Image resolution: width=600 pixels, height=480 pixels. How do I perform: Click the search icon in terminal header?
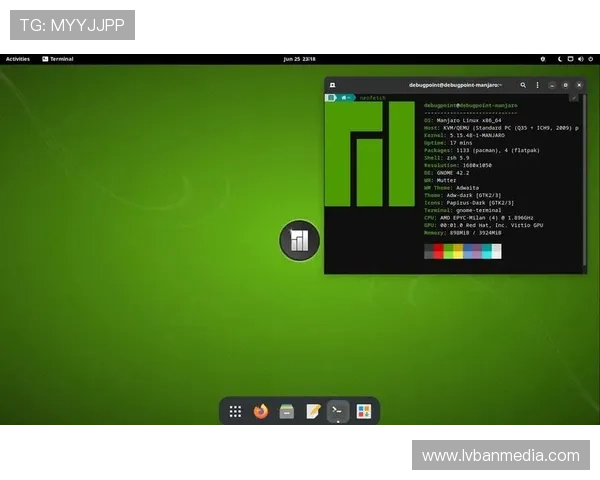[x=523, y=85]
